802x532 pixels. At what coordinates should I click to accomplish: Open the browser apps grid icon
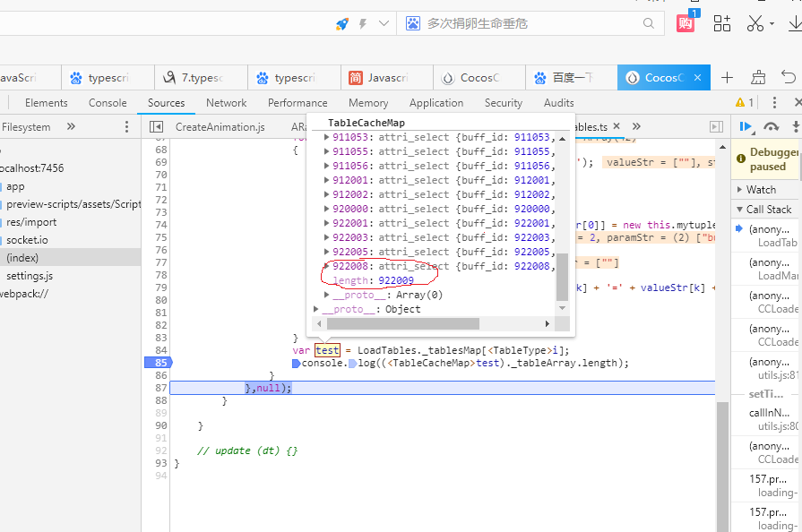point(722,23)
